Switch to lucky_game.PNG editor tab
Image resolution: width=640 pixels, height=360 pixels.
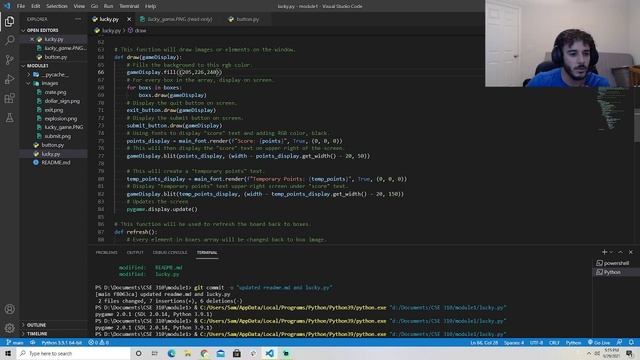(180, 19)
